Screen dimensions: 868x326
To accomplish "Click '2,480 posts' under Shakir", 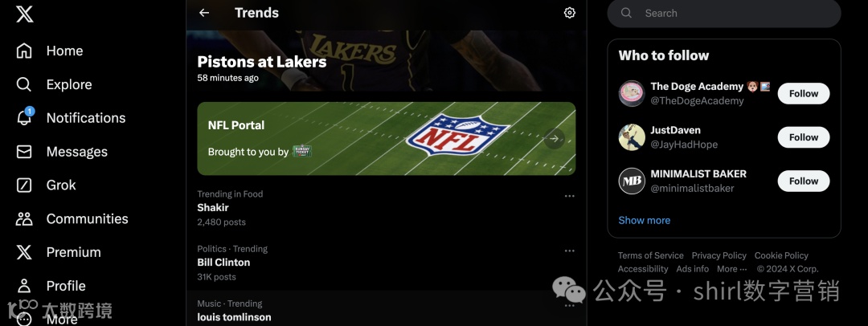I will (x=222, y=222).
